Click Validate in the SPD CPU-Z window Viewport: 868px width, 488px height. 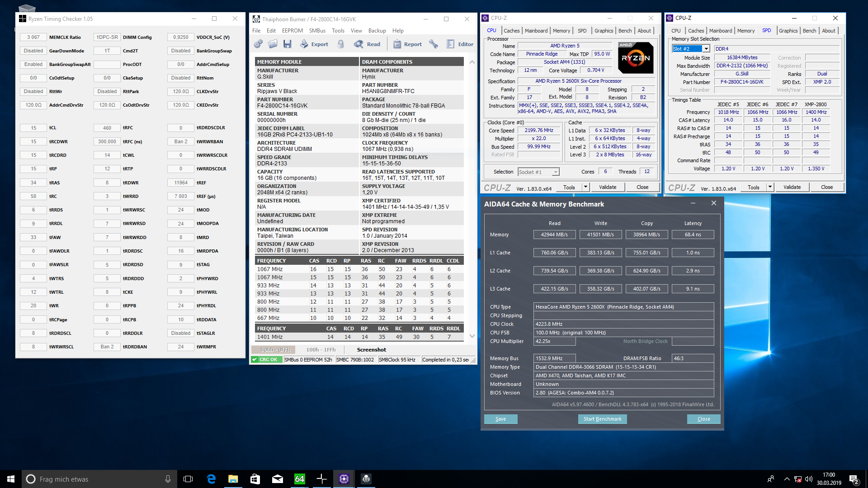click(x=792, y=187)
